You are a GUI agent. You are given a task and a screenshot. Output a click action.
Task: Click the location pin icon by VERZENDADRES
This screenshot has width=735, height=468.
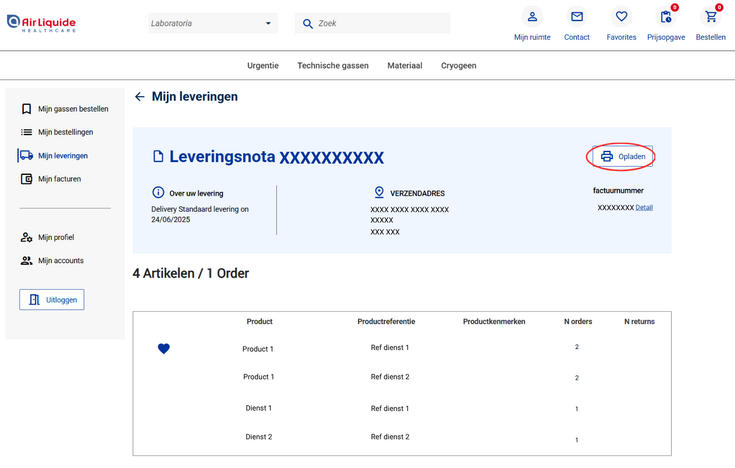tap(379, 192)
